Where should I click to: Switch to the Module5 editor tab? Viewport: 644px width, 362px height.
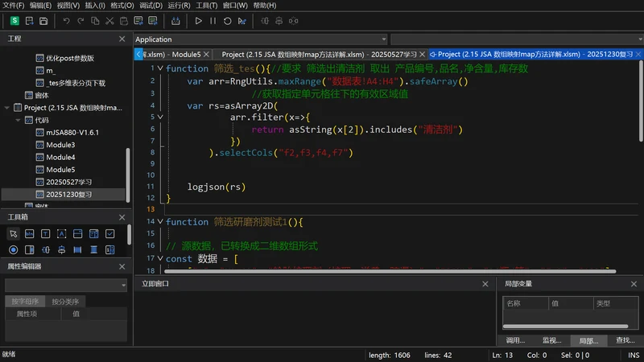[x=172, y=54]
